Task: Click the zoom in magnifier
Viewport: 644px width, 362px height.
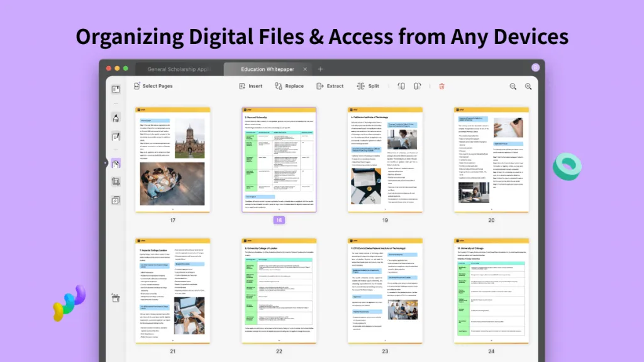Action: (528, 86)
